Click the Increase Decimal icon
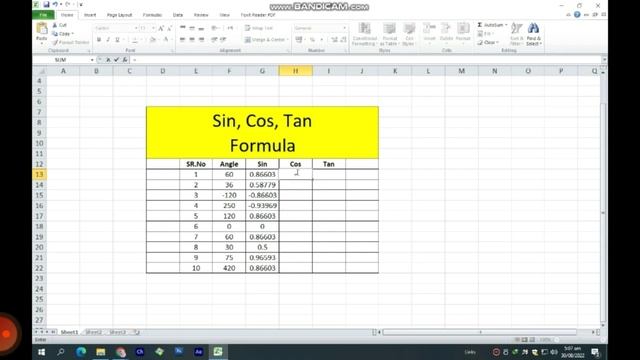 tap(334, 39)
